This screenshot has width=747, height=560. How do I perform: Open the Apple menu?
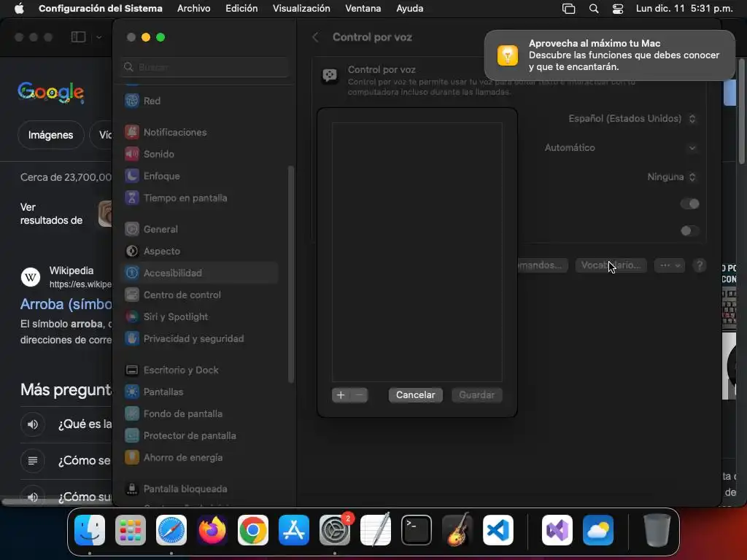pyautogui.click(x=19, y=9)
